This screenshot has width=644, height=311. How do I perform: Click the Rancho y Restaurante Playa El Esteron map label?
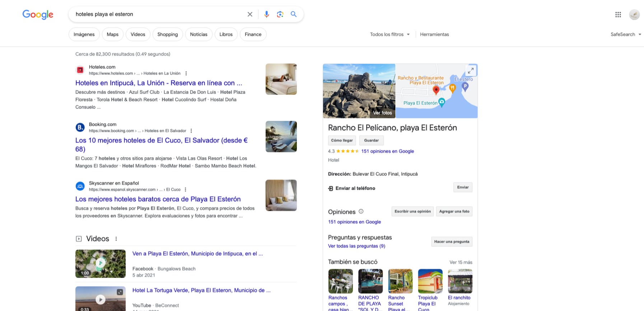421,80
